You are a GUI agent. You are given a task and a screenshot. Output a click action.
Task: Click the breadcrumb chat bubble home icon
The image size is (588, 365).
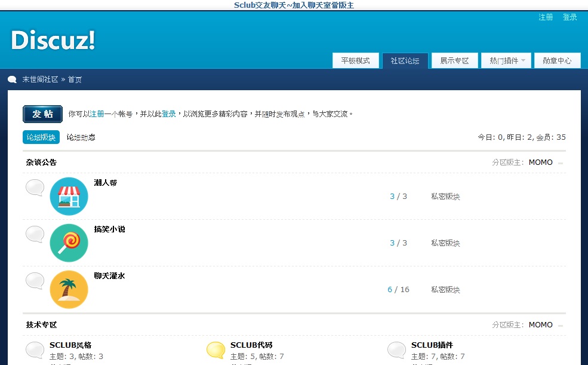pos(13,79)
